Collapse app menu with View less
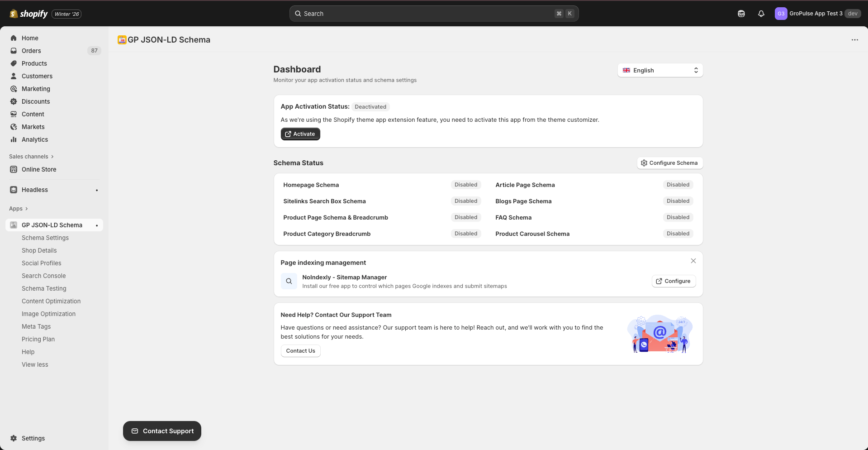Viewport: 868px width, 450px height. tap(35, 364)
